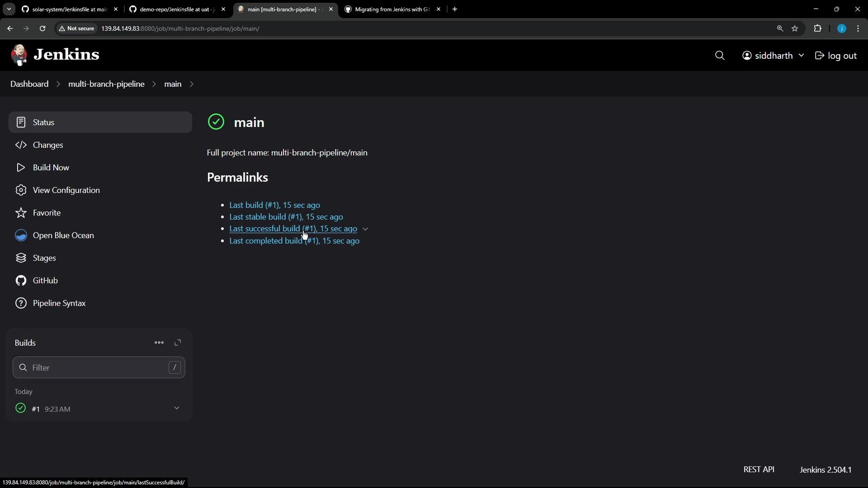Click the siddharth user avatar icon

point(747,56)
